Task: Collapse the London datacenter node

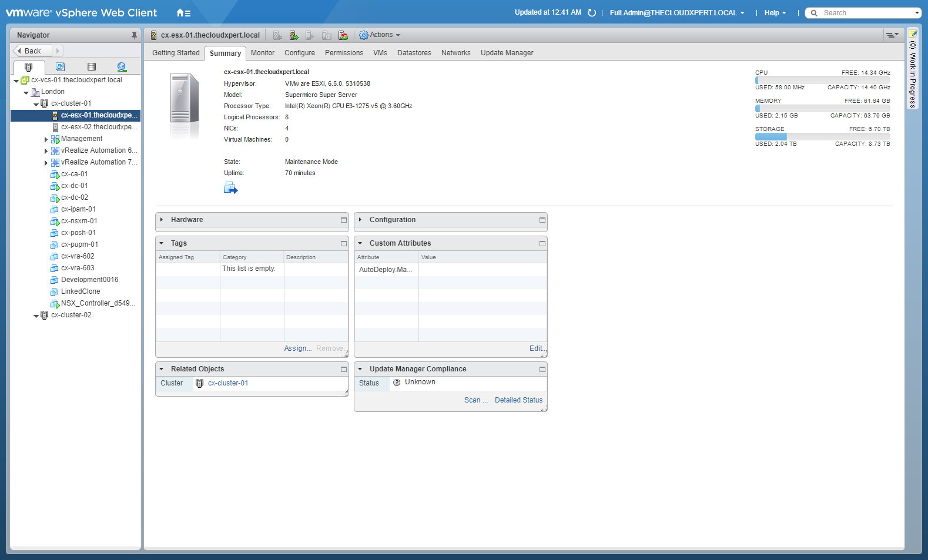Action: tap(26, 92)
